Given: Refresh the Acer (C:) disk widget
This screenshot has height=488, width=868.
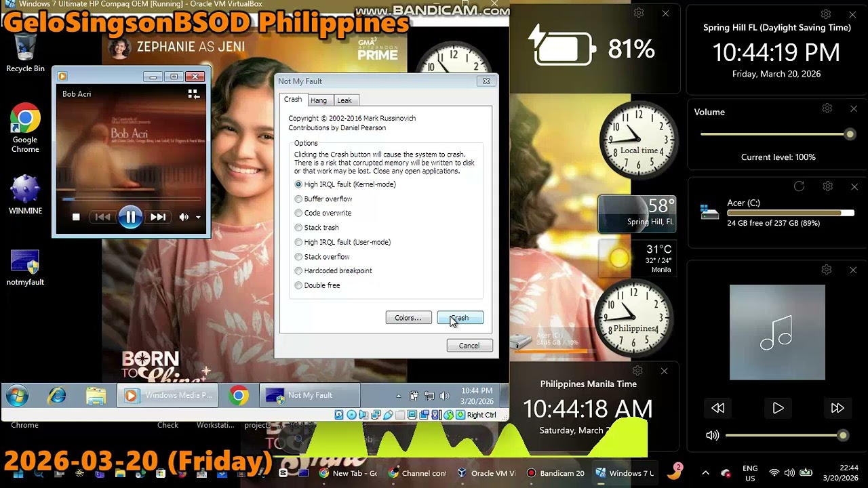Looking at the screenshot, I should pos(799,186).
